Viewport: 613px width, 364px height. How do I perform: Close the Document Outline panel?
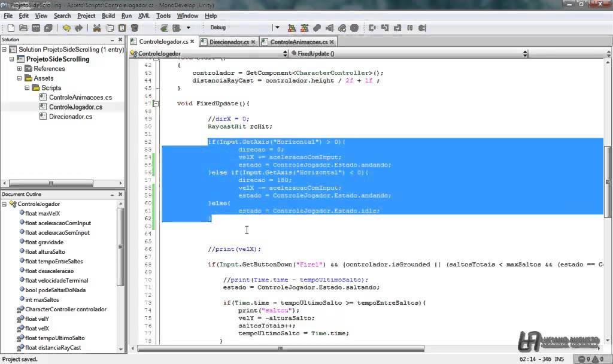coord(120,194)
